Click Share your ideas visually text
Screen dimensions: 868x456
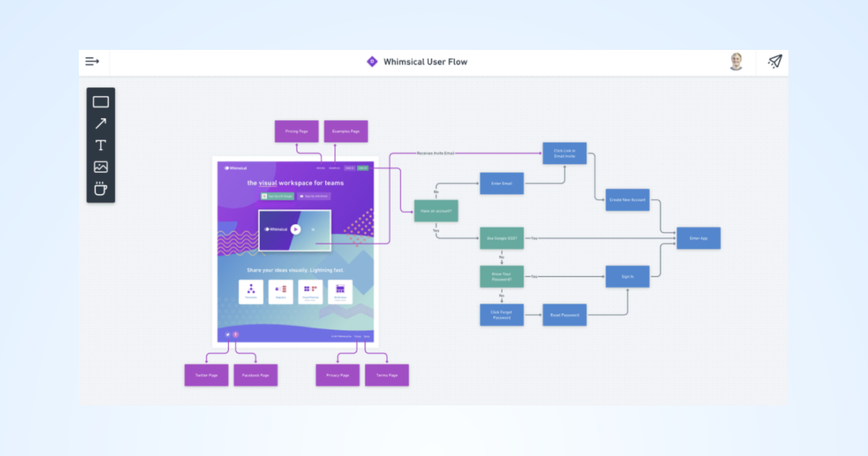[295, 270]
